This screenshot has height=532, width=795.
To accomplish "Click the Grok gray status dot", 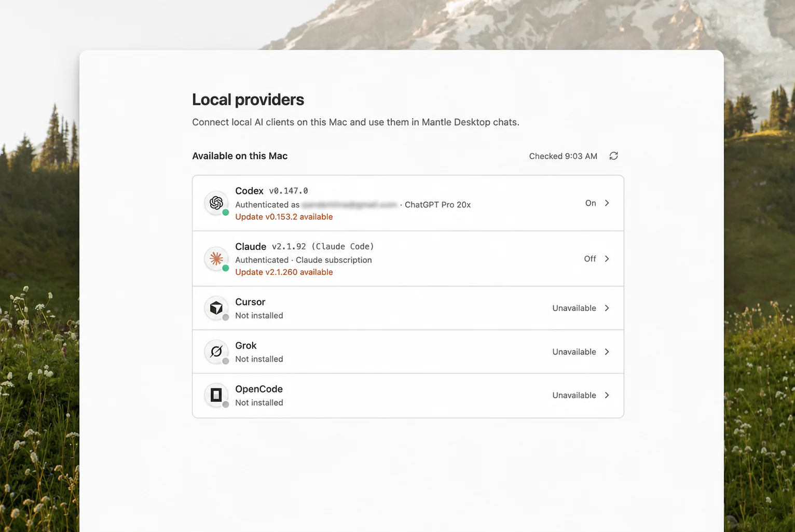I will click(x=226, y=361).
